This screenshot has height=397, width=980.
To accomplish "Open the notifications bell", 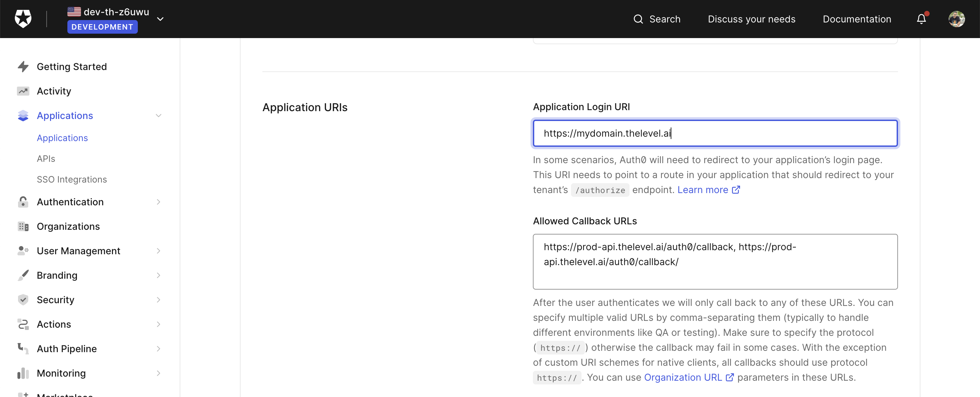I will point(921,19).
